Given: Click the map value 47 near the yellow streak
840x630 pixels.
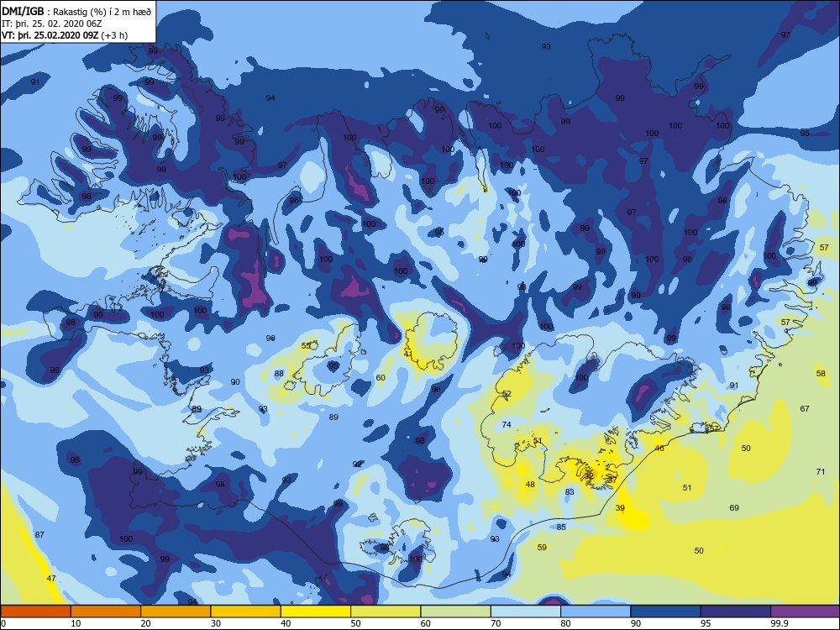Looking at the screenshot, I should (51, 579).
